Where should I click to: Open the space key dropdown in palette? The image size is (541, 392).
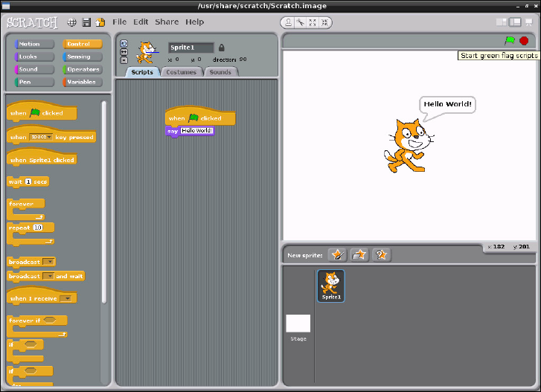point(41,137)
